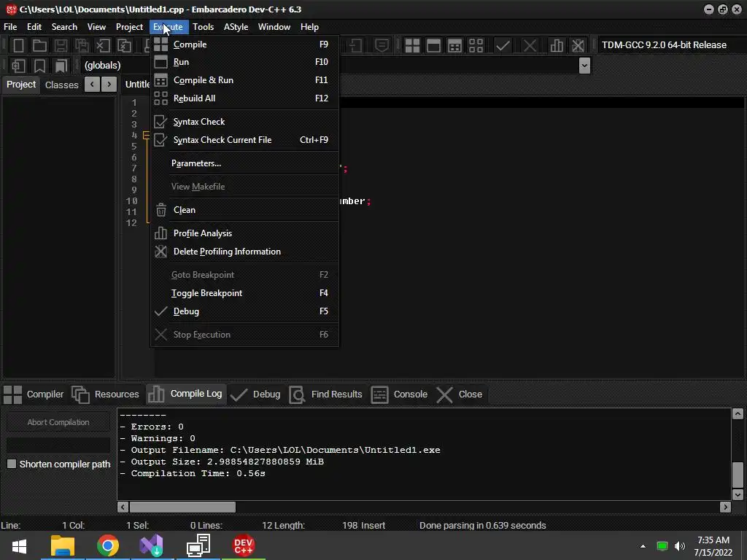Click the Stop Execution X toolbar icon

(530, 45)
